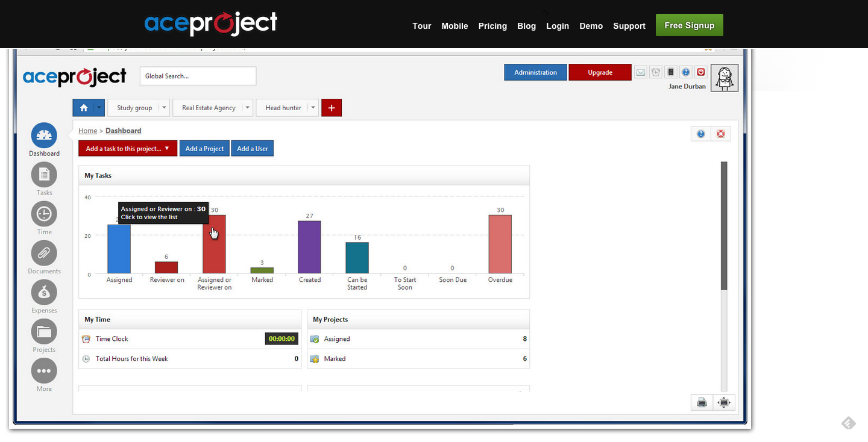Viewport: 868px width, 442px height.
Task: Switch to the Head hunter tab
Action: (x=283, y=108)
